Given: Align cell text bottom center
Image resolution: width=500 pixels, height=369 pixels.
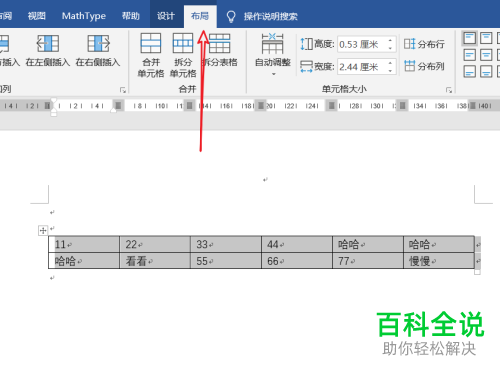Looking at the screenshot, I should pyautogui.click(x=486, y=71).
